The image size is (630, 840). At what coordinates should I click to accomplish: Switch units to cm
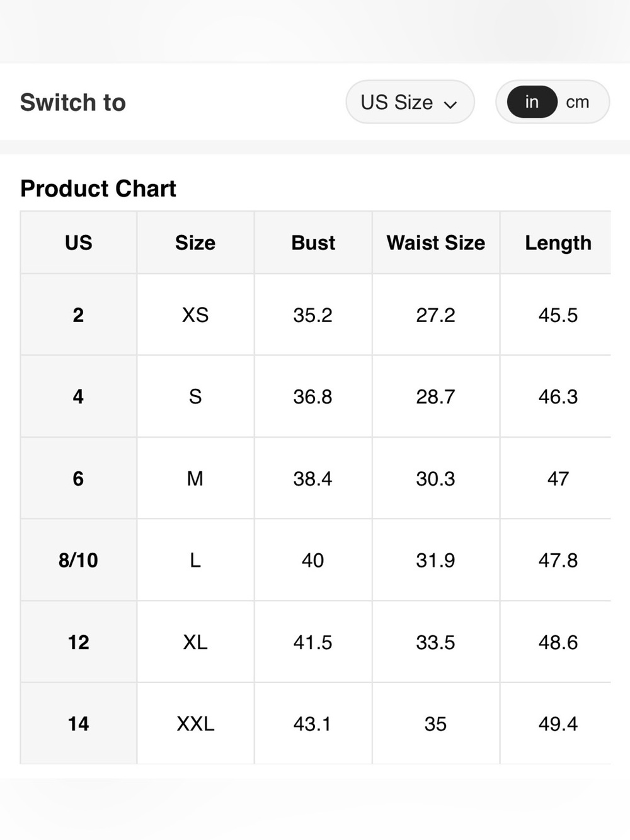[577, 102]
